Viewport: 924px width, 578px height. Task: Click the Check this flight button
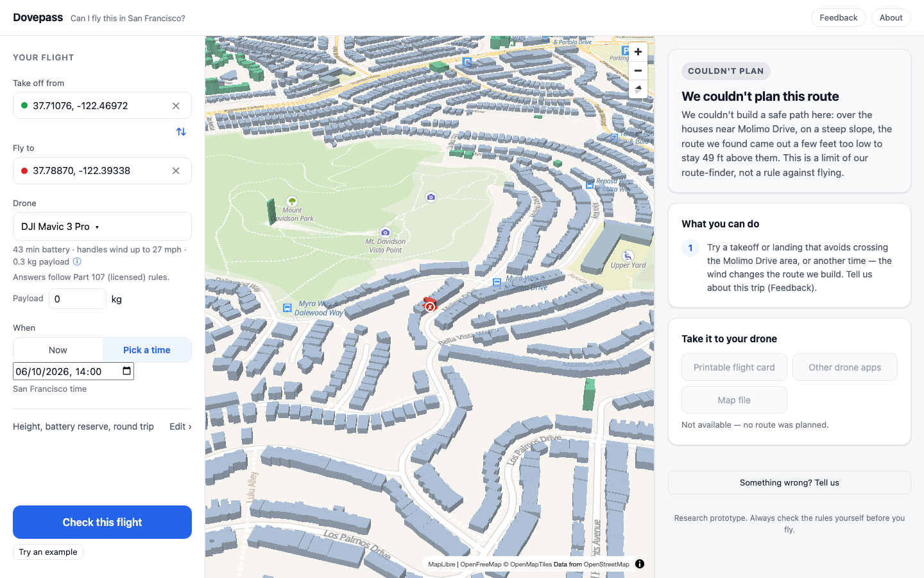point(102,522)
